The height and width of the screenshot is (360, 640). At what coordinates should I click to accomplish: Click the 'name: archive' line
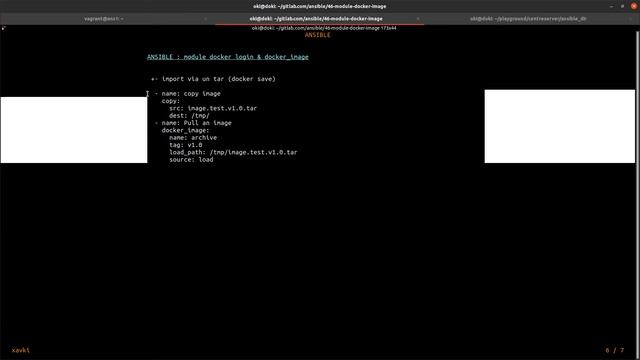coord(193,138)
